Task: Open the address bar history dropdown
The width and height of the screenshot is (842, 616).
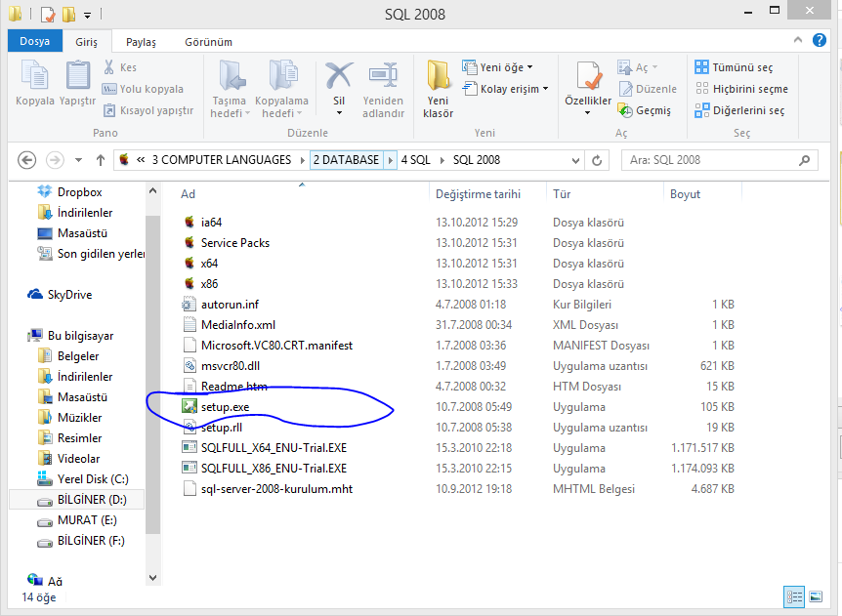Action: pos(575,160)
